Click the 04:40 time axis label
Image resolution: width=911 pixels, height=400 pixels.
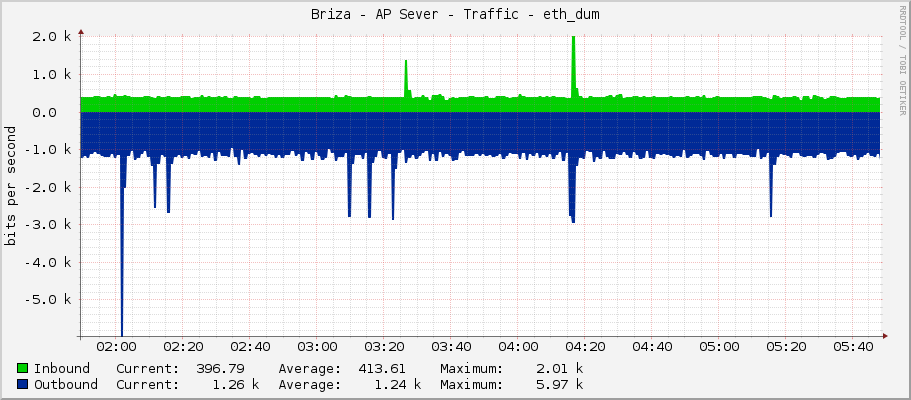(x=651, y=347)
